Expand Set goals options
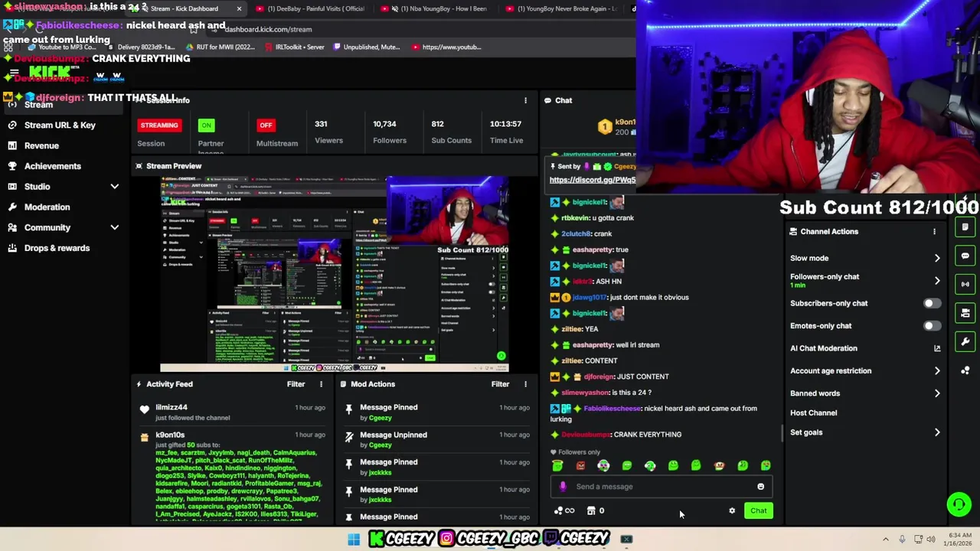Image resolution: width=980 pixels, height=551 pixels. click(937, 432)
